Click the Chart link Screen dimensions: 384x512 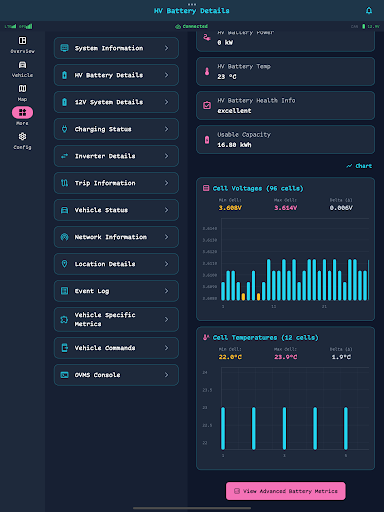point(359,166)
